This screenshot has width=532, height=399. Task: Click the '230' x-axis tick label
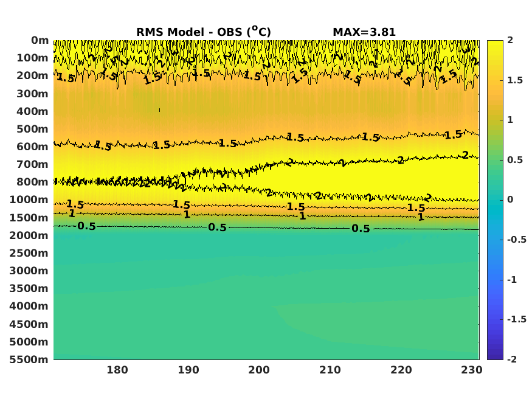tap(472, 369)
